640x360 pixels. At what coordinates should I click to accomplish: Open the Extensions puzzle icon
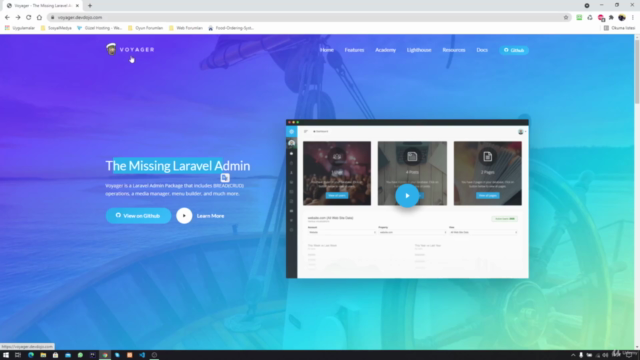[x=611, y=17]
